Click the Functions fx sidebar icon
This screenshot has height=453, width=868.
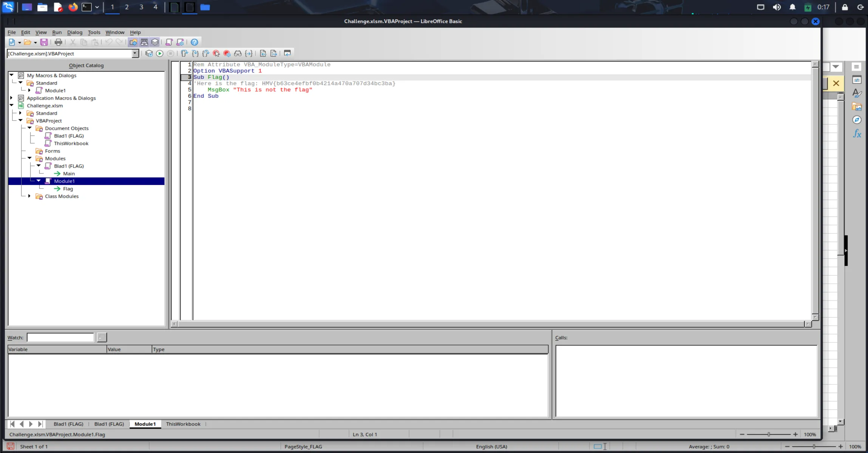[x=857, y=133]
